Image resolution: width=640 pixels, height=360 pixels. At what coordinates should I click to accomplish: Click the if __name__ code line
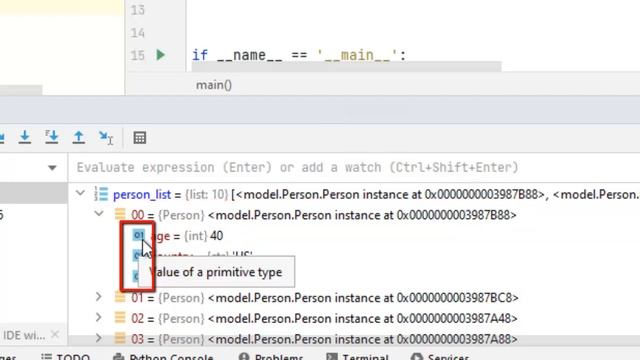click(299, 55)
